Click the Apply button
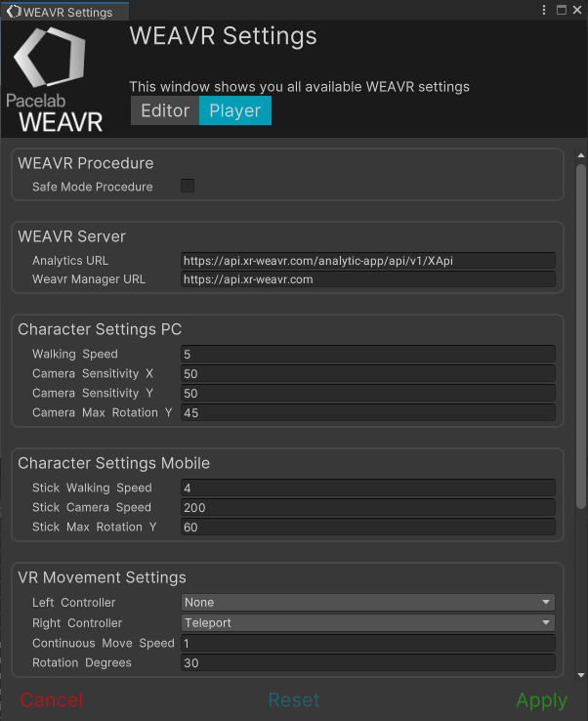The image size is (588, 721). coord(541,700)
